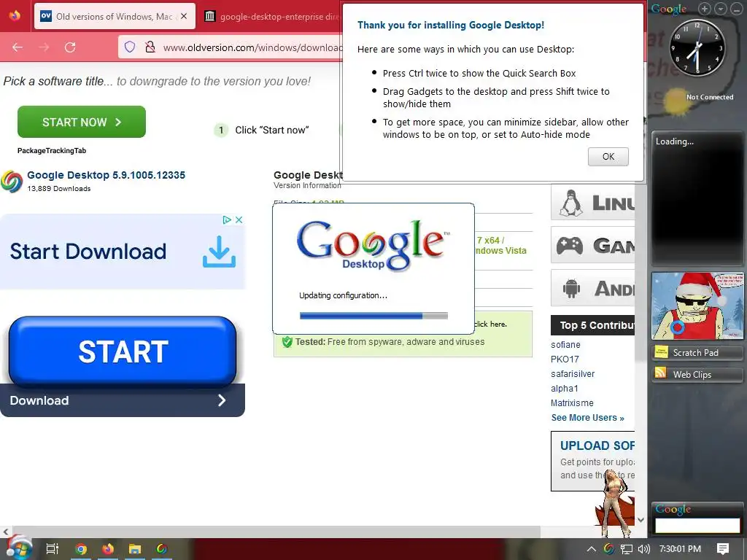This screenshot has width=747, height=560.
Task: Click the analog clock gadget
Action: tap(697, 47)
